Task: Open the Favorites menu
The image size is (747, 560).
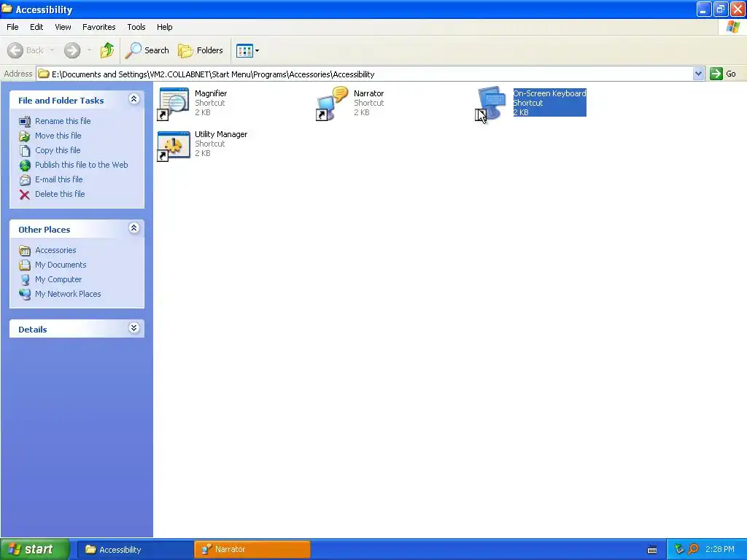Action: click(99, 27)
